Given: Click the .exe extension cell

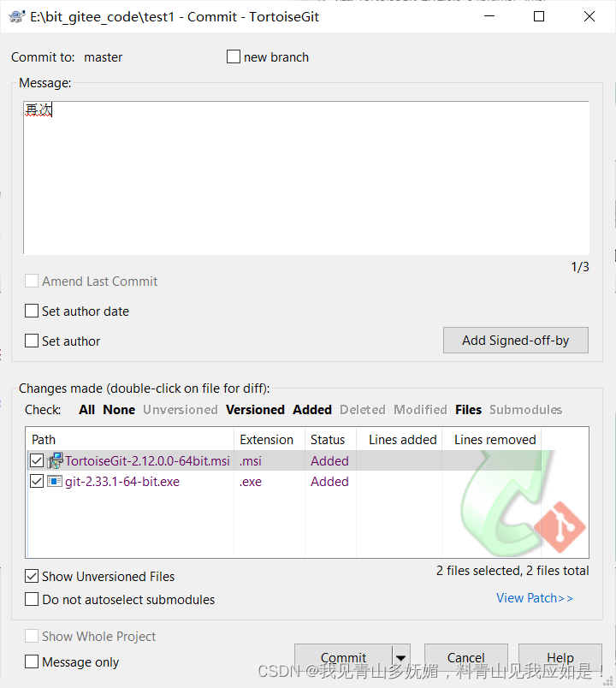Looking at the screenshot, I should click(251, 481).
